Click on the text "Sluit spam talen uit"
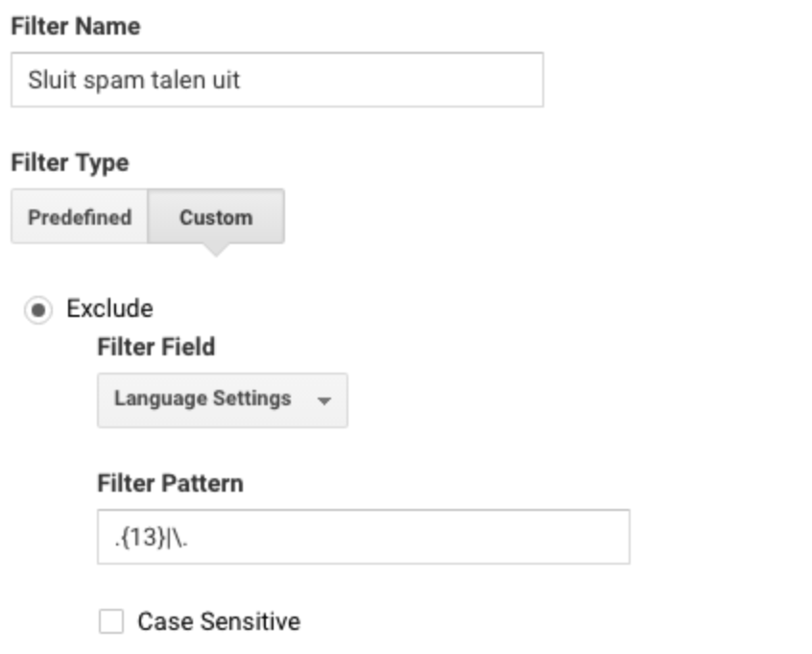812x654 pixels. pyautogui.click(x=133, y=81)
